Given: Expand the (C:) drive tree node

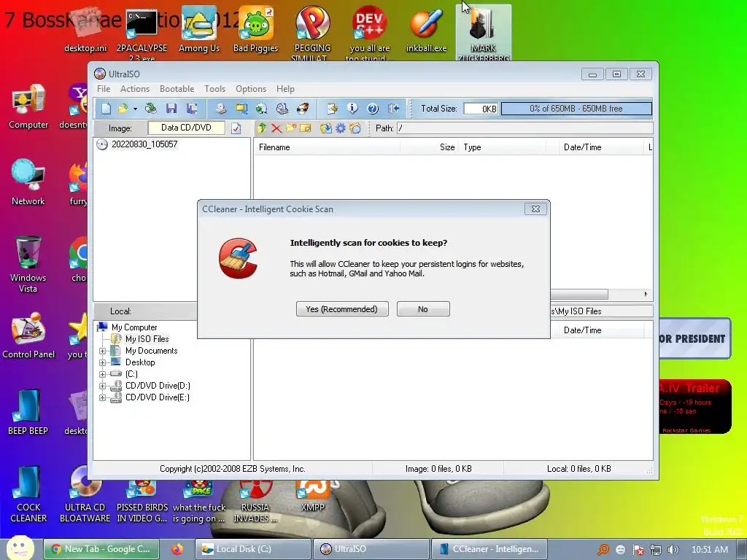Looking at the screenshot, I should (x=102, y=374).
